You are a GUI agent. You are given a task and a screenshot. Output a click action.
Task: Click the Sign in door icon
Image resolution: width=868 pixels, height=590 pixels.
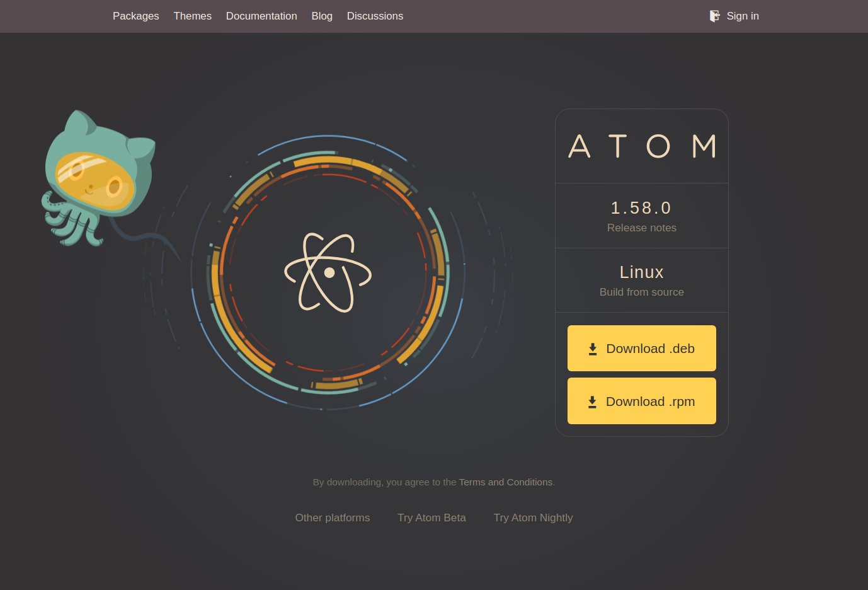point(714,16)
